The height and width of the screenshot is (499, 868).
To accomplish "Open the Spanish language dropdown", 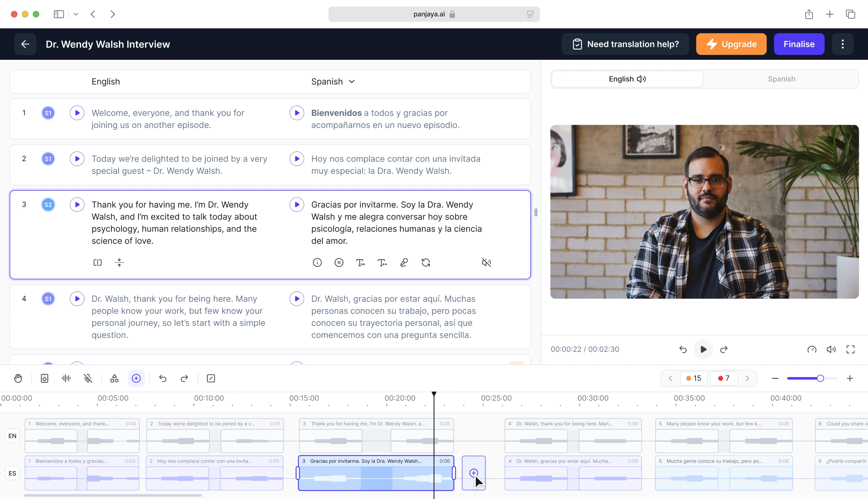I will (x=333, y=82).
